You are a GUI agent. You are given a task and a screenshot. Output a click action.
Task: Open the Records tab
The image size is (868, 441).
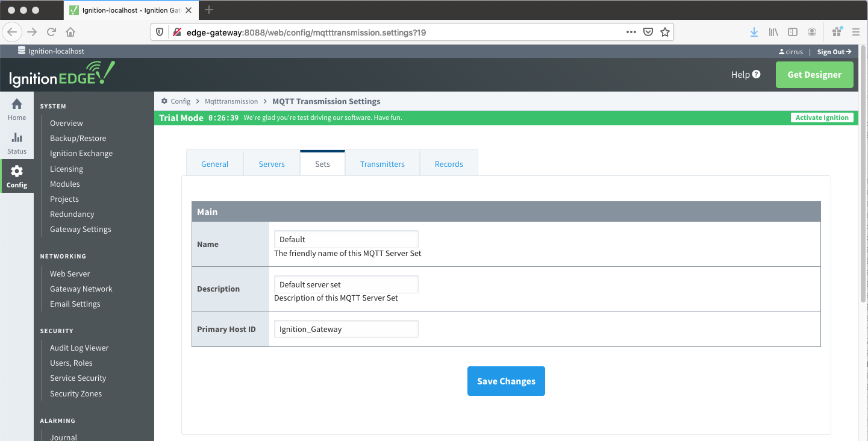449,164
